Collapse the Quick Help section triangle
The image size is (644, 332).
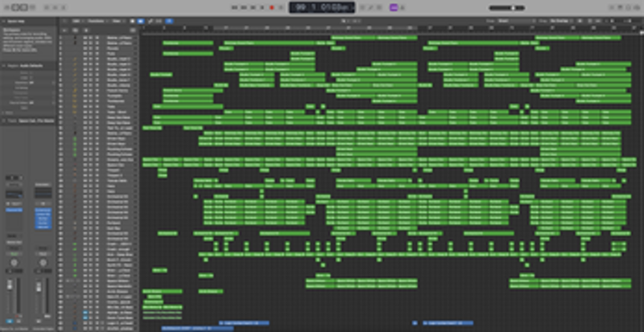coord(3,21)
